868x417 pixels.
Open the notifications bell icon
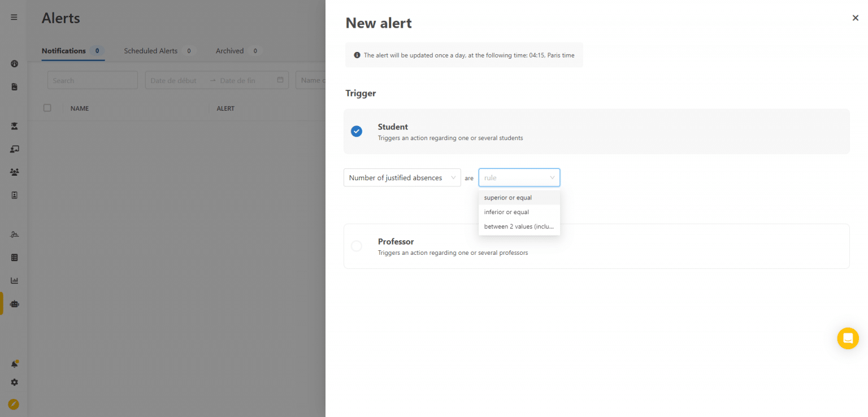tap(14, 364)
